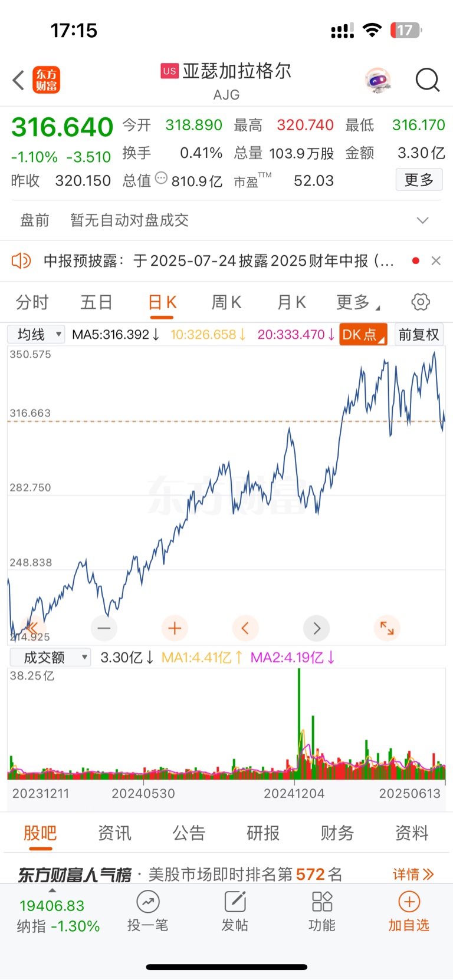
Task: Tap the price line chart area
Action: pos(226,495)
